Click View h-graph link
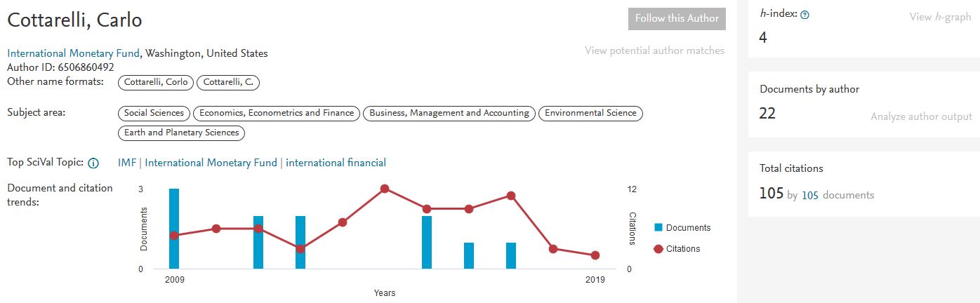The image size is (980, 303). point(940,17)
